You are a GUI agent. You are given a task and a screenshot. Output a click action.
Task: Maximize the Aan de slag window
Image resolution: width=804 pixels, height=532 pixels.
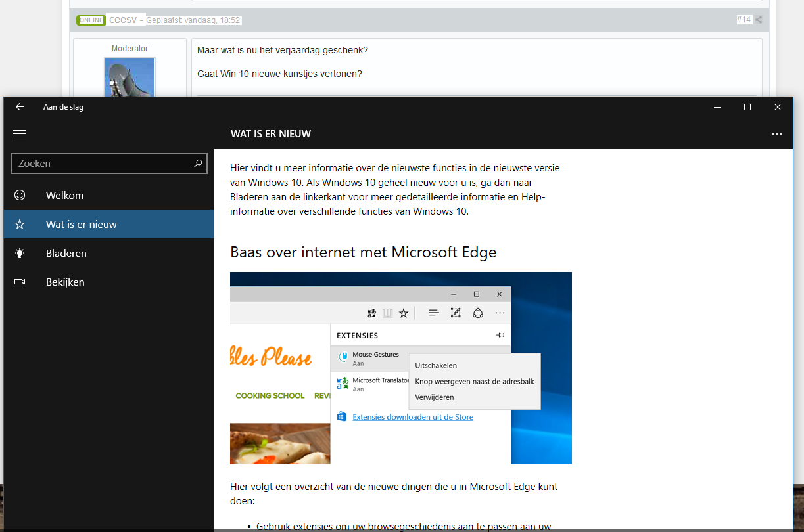747,107
